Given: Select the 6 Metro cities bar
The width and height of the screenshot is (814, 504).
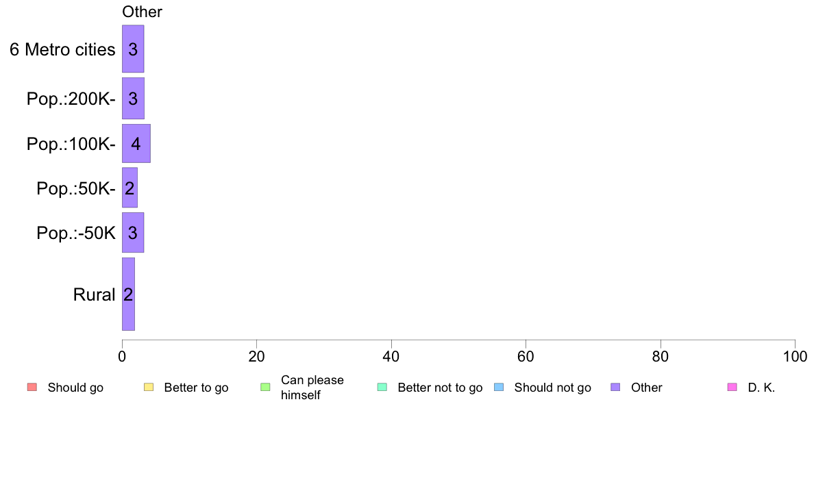Looking at the screenshot, I should point(133,49).
